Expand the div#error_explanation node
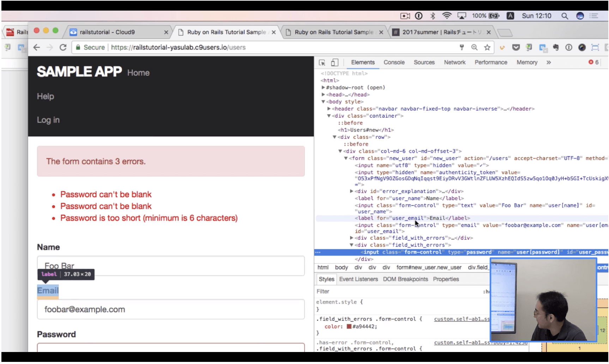This screenshot has height=364, width=609. pyautogui.click(x=351, y=191)
